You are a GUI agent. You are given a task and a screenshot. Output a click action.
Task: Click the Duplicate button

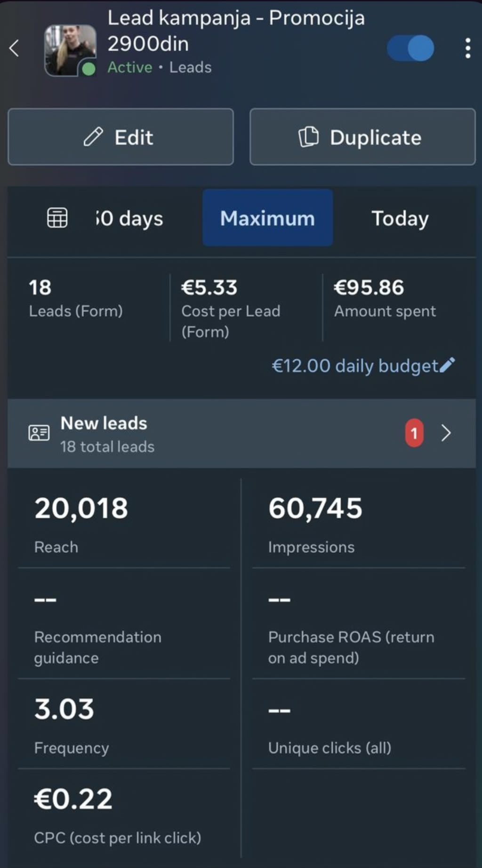pyautogui.click(x=362, y=137)
